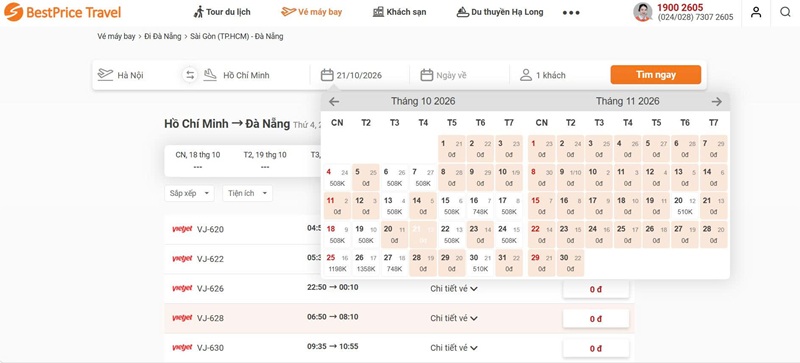This screenshot has height=363, width=800.
Task: Click 0 đ price button for VJ-630
Action: 596,349
